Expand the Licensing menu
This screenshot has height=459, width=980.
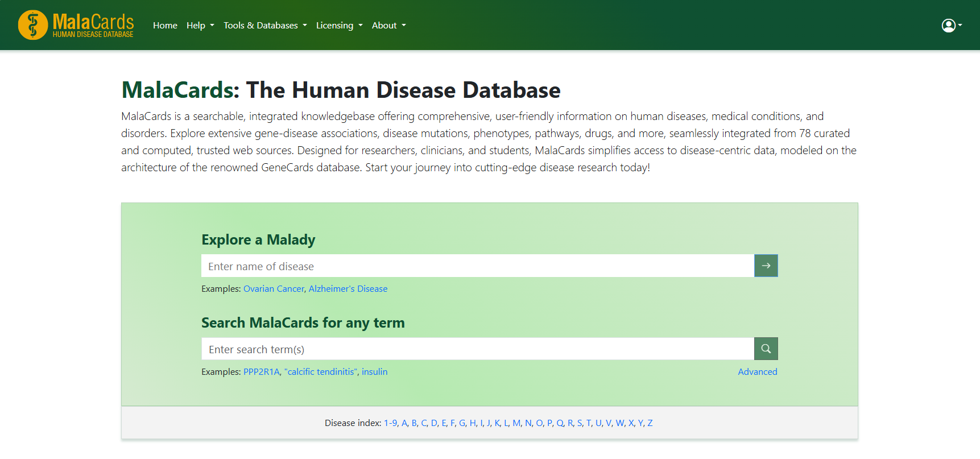pyautogui.click(x=339, y=25)
